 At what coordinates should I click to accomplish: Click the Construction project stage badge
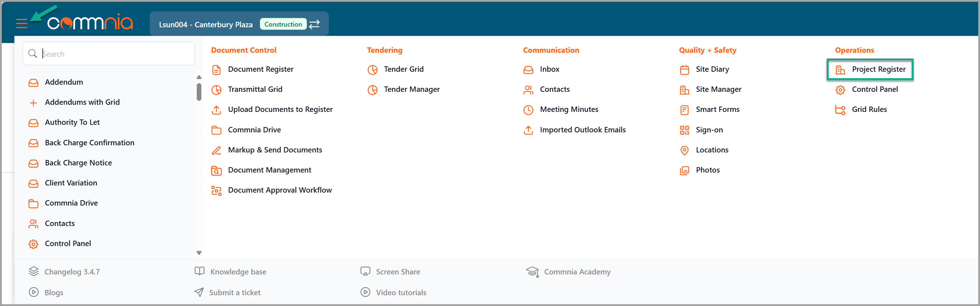283,24
